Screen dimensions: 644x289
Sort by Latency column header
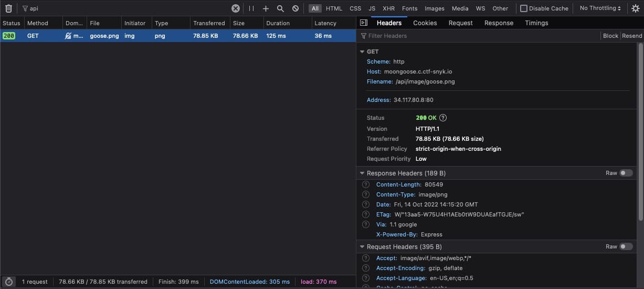(333, 23)
